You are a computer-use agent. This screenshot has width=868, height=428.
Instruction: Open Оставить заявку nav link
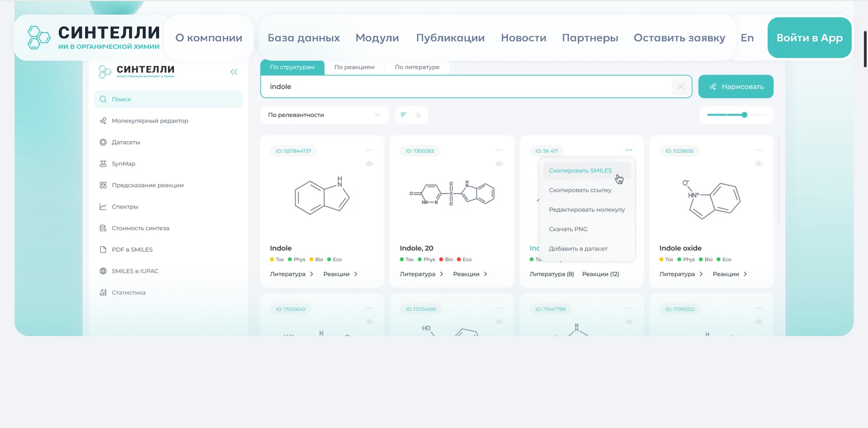point(679,38)
